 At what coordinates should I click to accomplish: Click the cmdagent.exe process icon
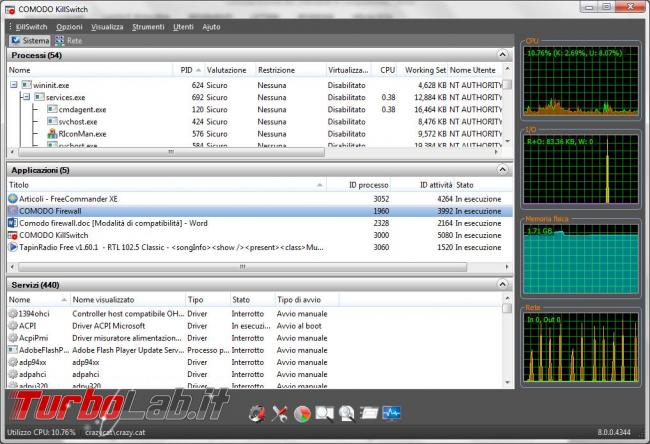52,109
